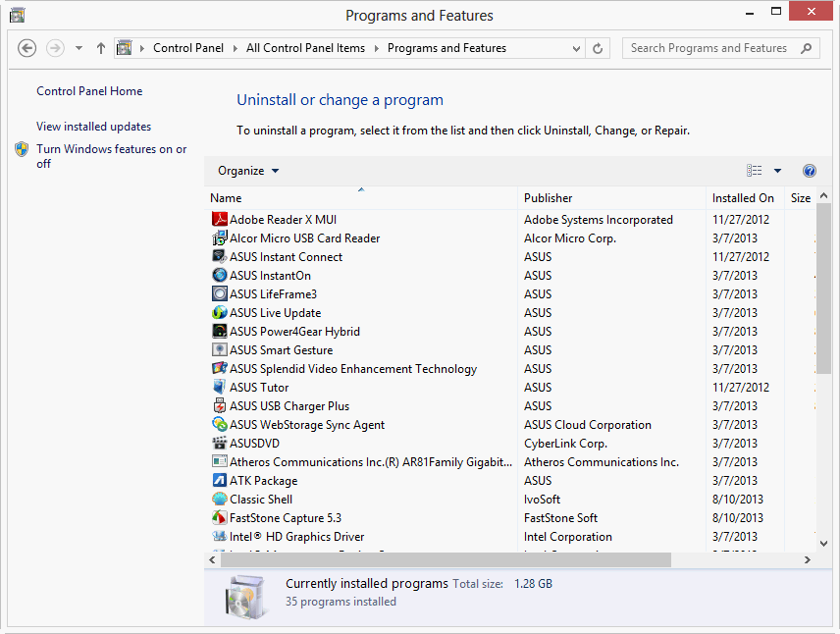Click the ASUS Splendid Video Enhancement icon

[220, 369]
